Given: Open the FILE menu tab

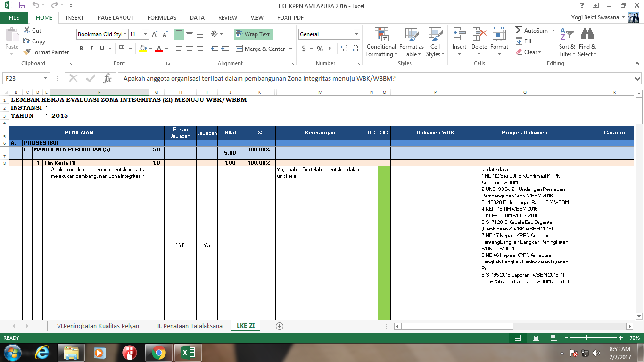Looking at the screenshot, I should pyautogui.click(x=14, y=18).
